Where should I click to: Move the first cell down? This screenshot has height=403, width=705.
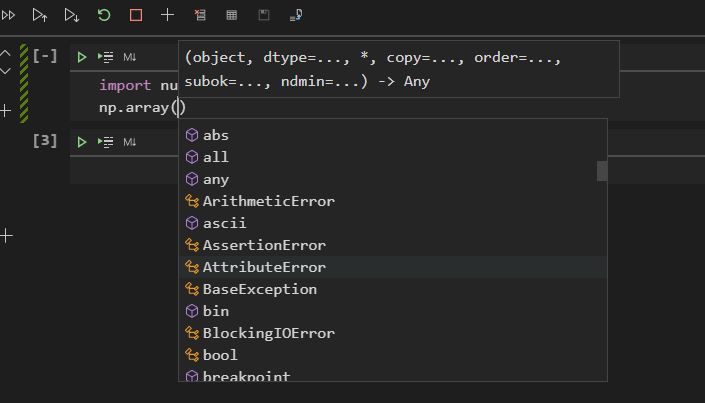5,71
